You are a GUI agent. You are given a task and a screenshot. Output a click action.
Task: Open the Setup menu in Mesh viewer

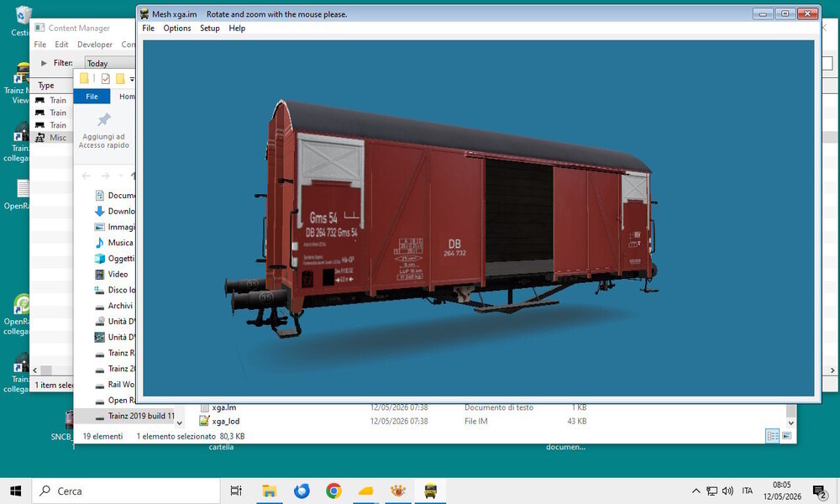point(209,29)
